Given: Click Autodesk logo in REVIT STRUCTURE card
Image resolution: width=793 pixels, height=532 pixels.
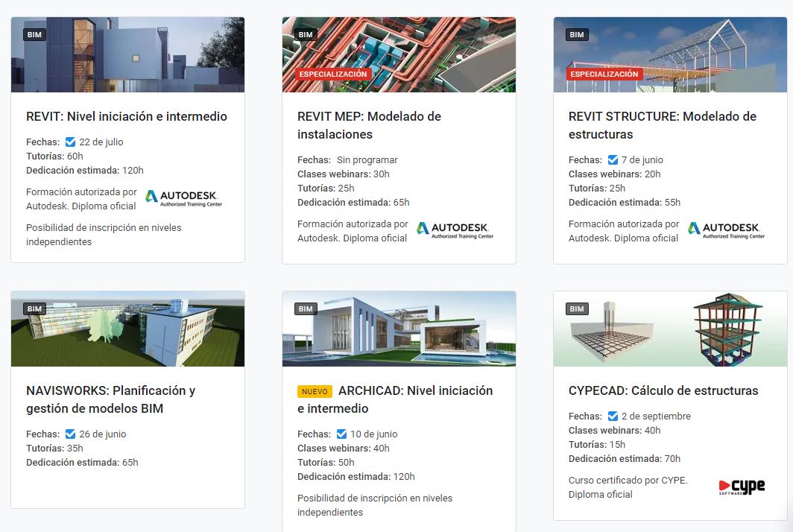Looking at the screenshot, I should click(x=726, y=230).
